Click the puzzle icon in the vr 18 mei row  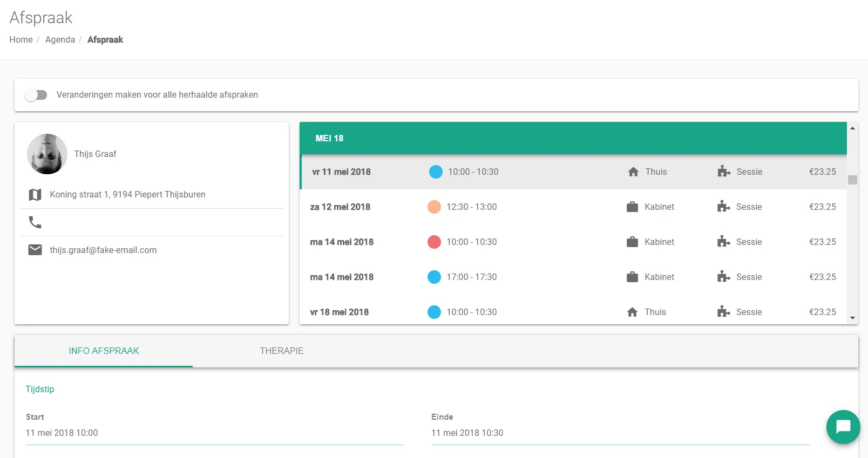(x=723, y=312)
